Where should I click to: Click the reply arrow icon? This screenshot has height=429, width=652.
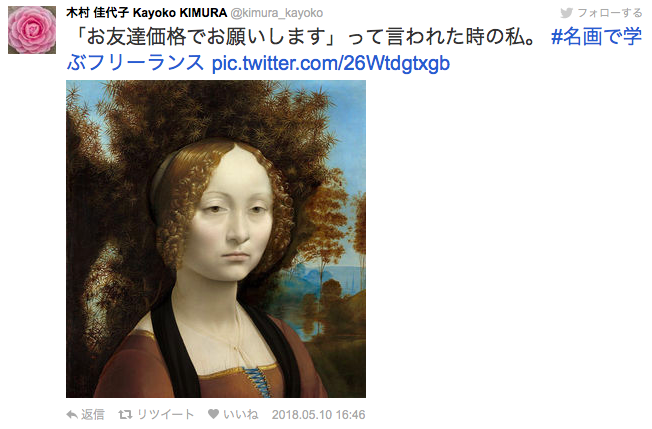(x=72, y=414)
